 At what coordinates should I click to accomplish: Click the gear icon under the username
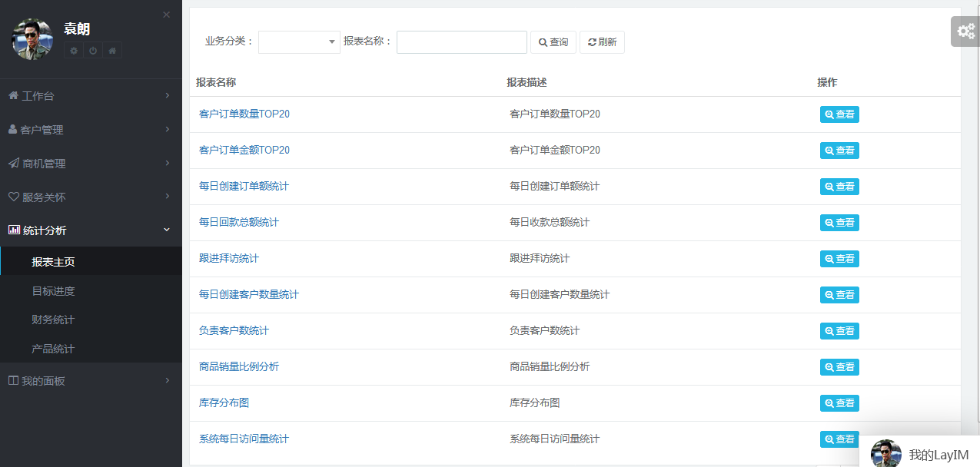74,51
